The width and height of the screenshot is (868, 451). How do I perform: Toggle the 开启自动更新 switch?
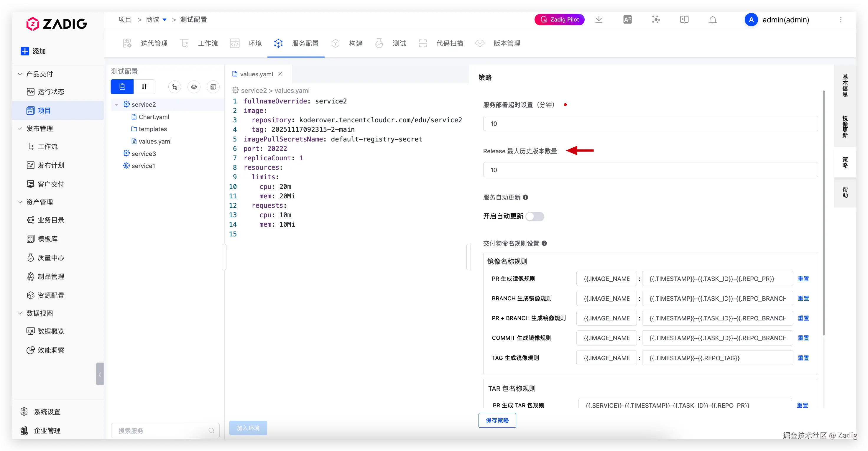tap(535, 216)
